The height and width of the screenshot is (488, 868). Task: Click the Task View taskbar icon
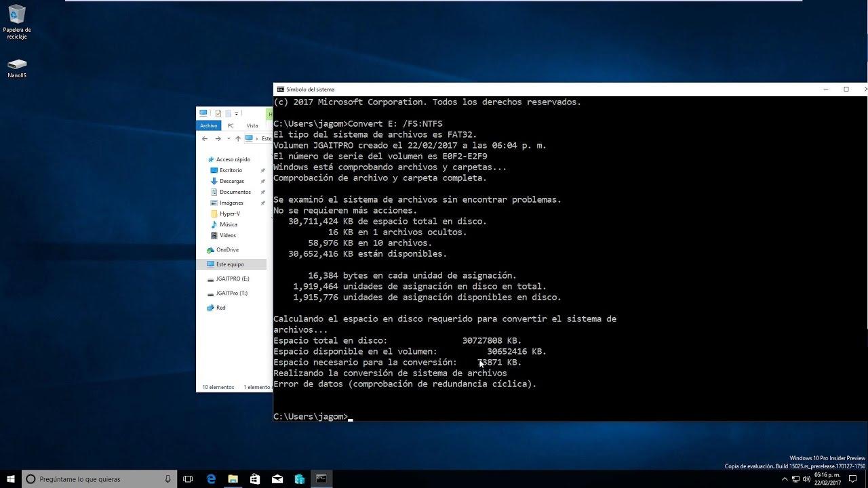pos(189,479)
